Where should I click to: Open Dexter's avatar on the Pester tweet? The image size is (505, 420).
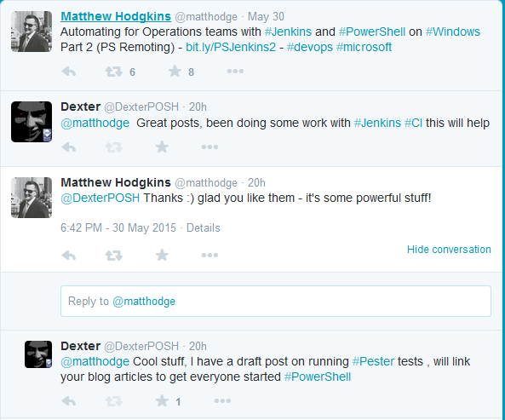tap(38, 354)
